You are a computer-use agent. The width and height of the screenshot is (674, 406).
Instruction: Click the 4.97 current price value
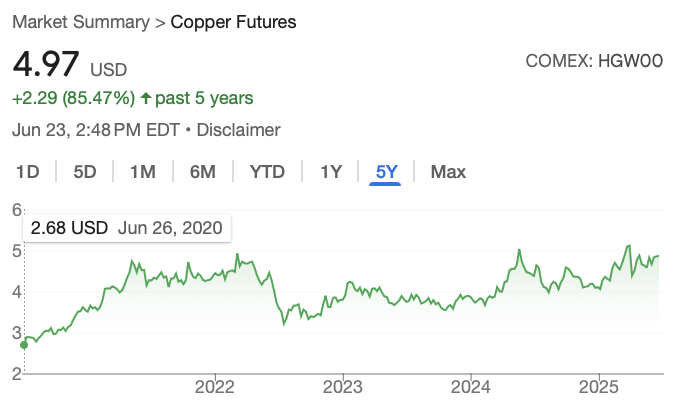click(x=46, y=64)
